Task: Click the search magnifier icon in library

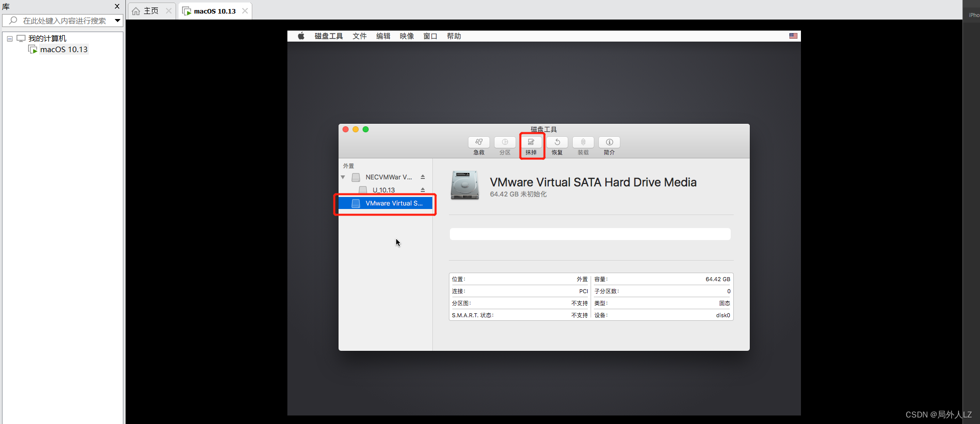Action: tap(14, 21)
